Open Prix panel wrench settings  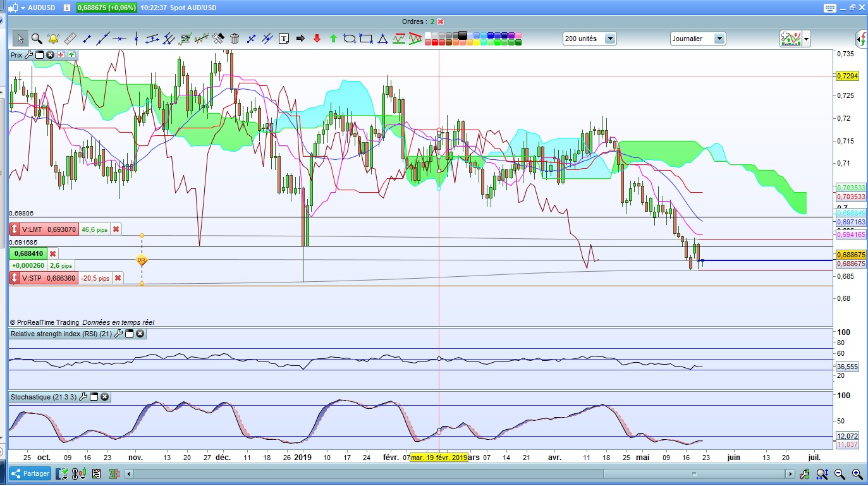(x=28, y=55)
